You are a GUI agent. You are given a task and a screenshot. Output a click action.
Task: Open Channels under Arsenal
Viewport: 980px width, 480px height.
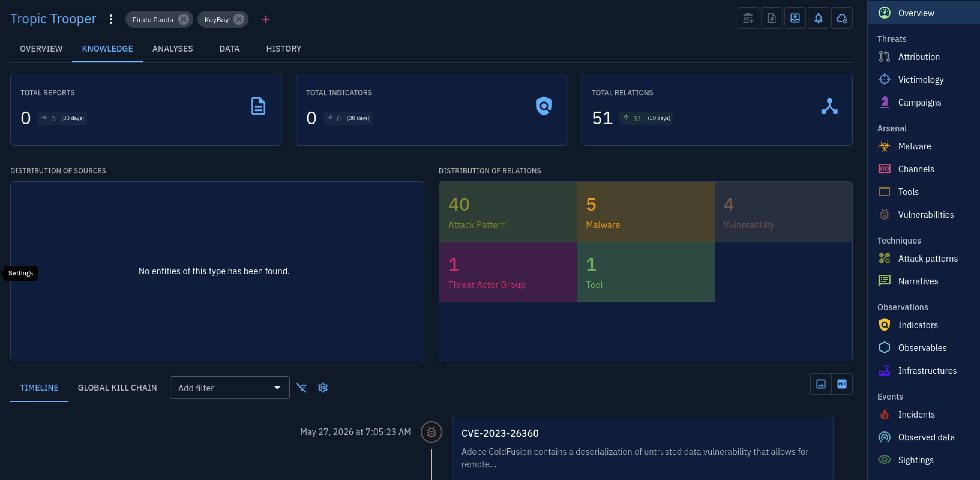coord(924,169)
